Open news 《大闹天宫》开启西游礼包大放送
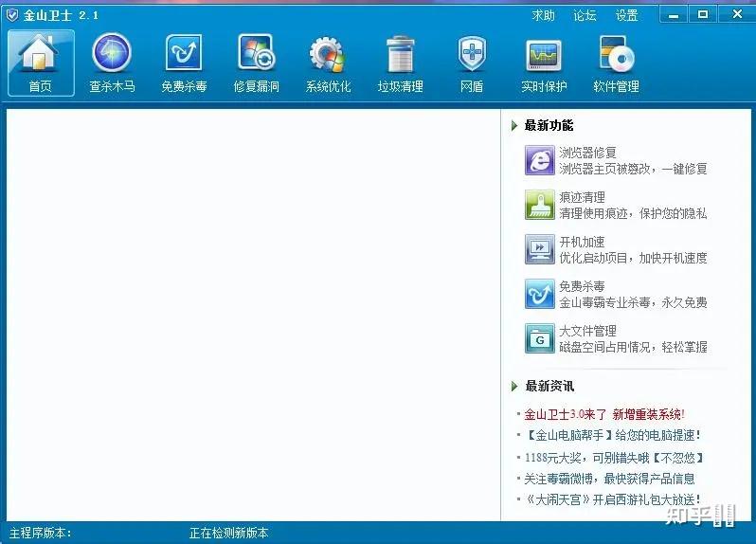756x544 pixels. coord(612,499)
